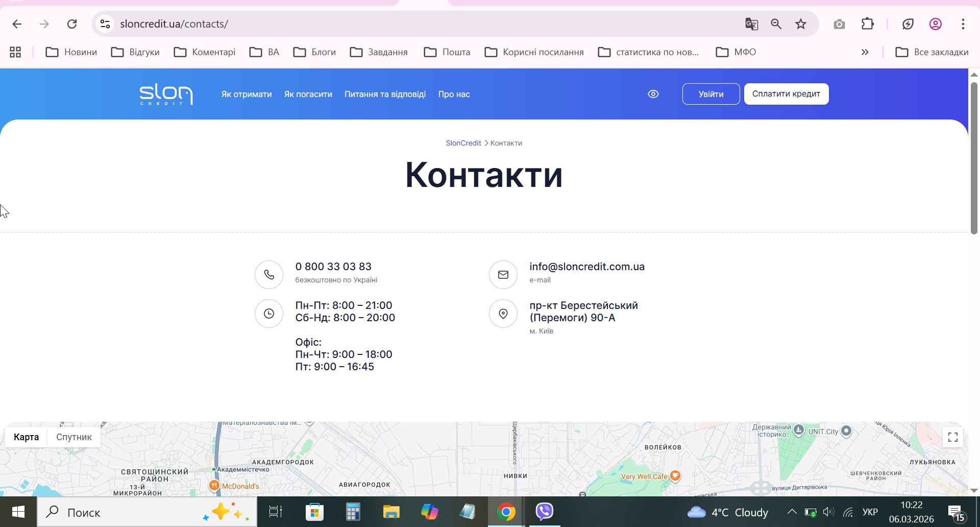Open Microsoft Store from the taskbar

pyautogui.click(x=314, y=512)
